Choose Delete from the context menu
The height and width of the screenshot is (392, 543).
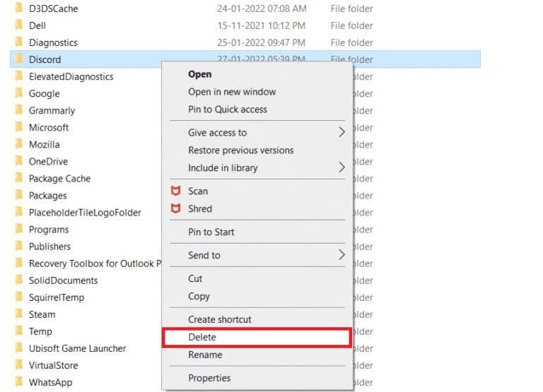257,338
